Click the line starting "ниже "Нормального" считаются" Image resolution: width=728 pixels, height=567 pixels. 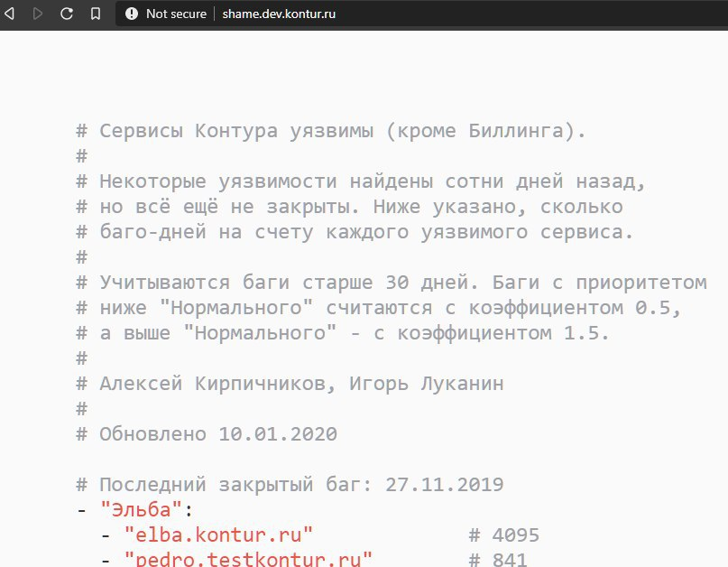(x=379, y=308)
